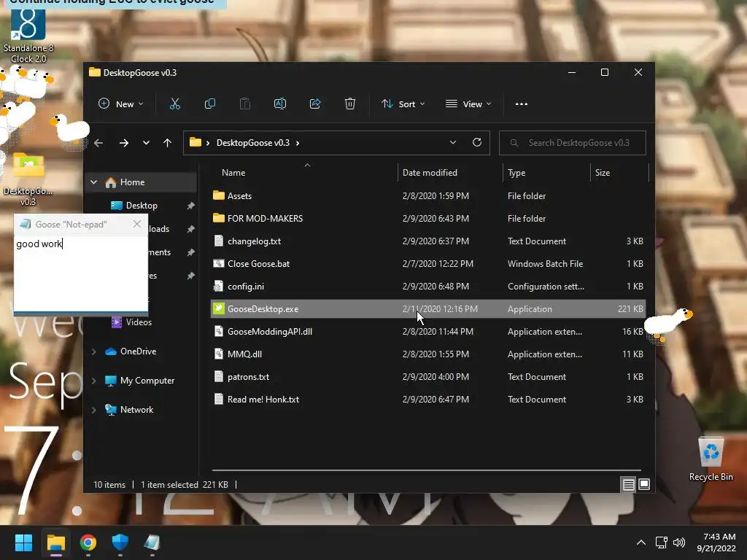Select patrons.txt file

pyautogui.click(x=427, y=377)
